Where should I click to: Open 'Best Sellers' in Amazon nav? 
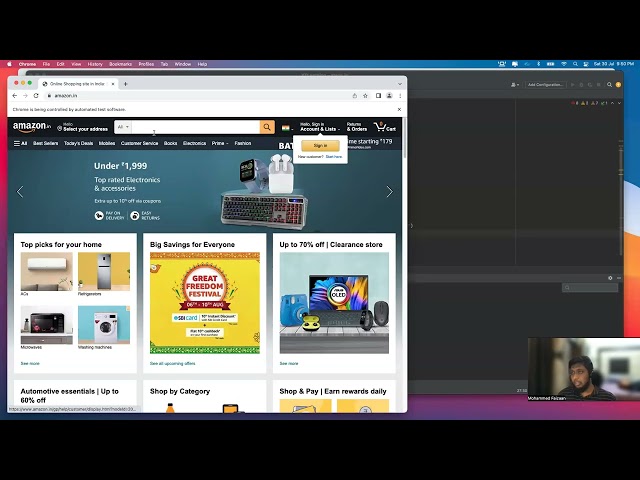pos(46,144)
